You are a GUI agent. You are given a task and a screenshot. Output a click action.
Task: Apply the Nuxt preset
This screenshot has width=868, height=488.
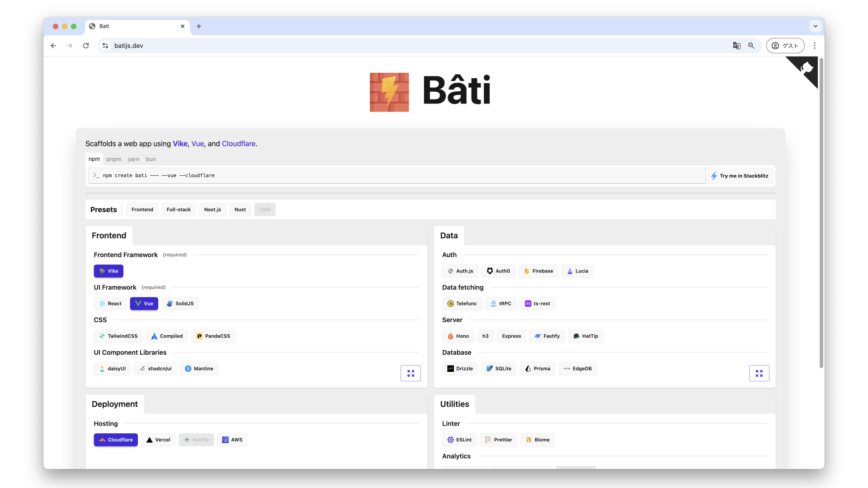pos(240,210)
